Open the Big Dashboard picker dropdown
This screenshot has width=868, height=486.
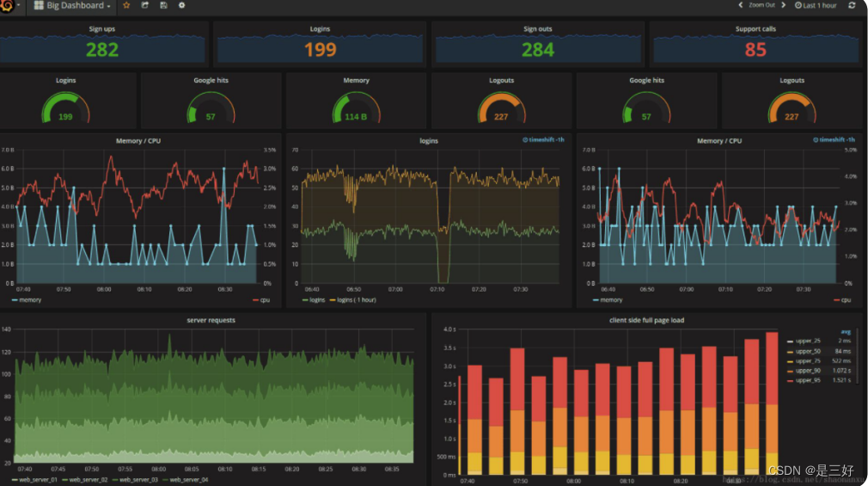(72, 5)
